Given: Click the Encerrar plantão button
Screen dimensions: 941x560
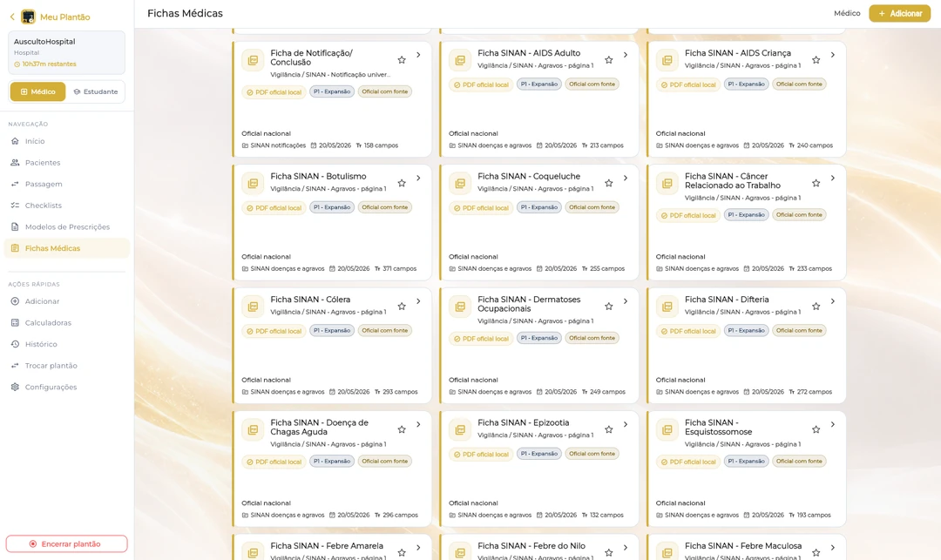Looking at the screenshot, I should (66, 543).
